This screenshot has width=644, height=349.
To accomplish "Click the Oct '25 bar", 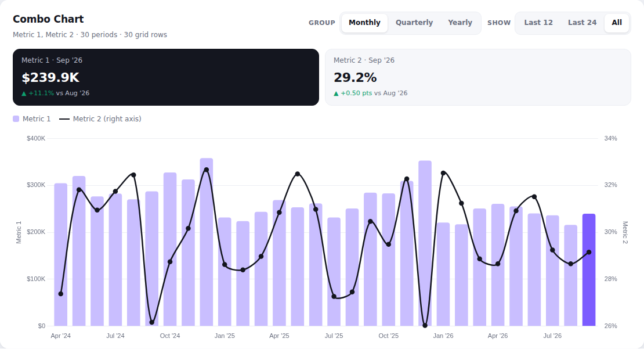I will tap(389, 260).
